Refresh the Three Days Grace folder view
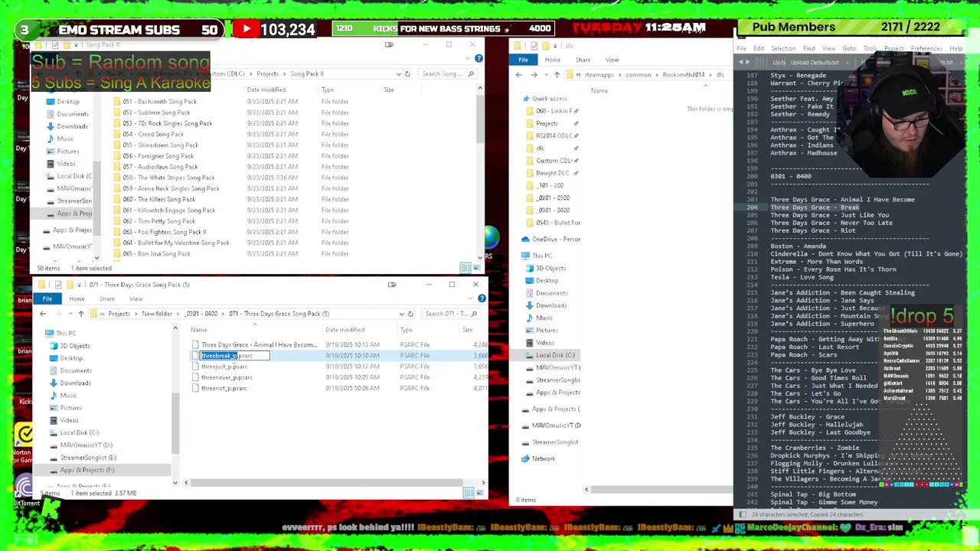The image size is (980, 551). point(410,314)
